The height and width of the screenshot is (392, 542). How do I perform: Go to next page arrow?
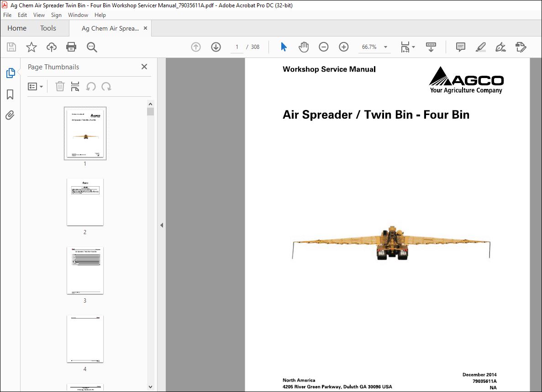pyautogui.click(x=216, y=47)
